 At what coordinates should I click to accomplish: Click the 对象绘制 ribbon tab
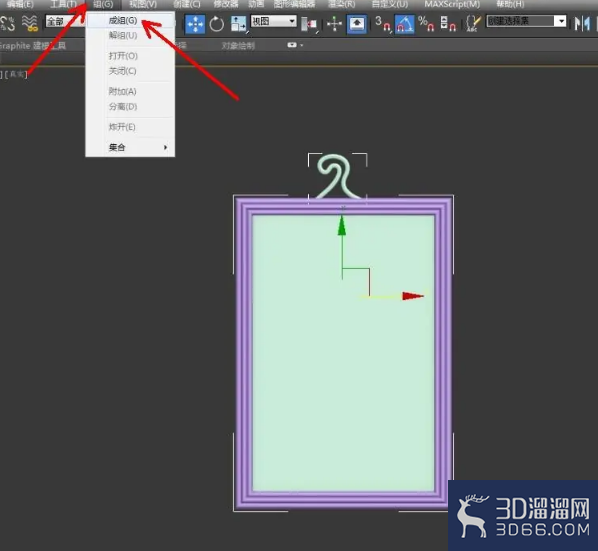click(x=238, y=46)
